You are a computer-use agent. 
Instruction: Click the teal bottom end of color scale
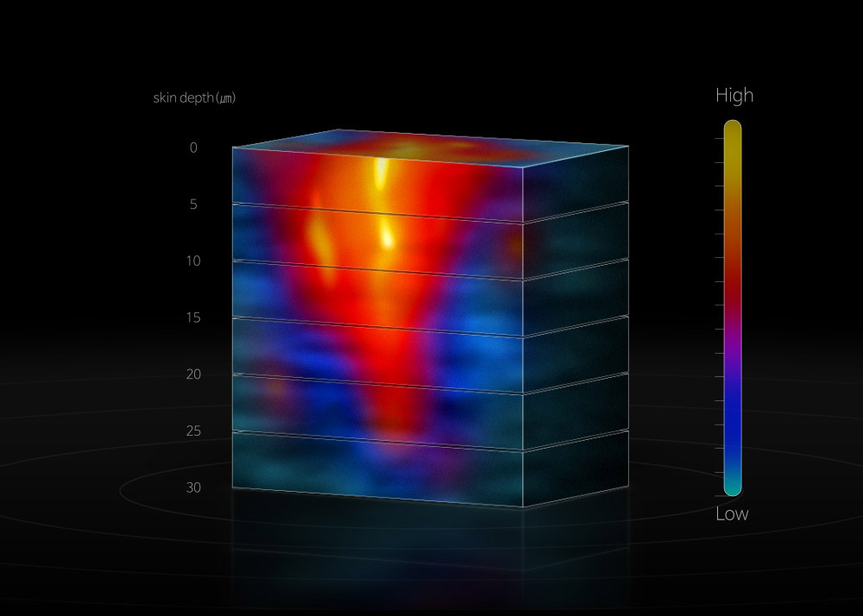coord(732,487)
